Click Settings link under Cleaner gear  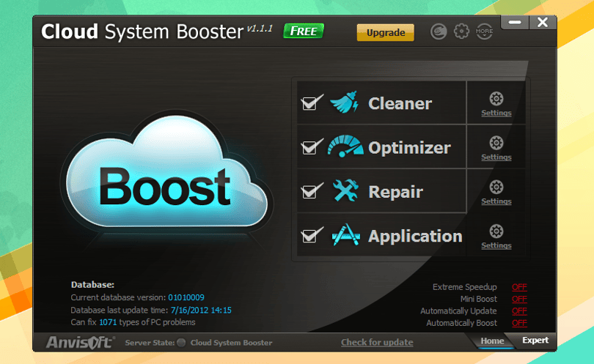point(496,113)
